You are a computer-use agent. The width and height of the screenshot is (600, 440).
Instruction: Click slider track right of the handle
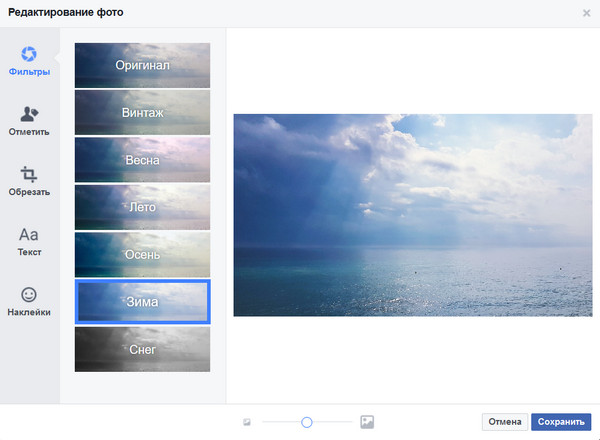[333, 422]
